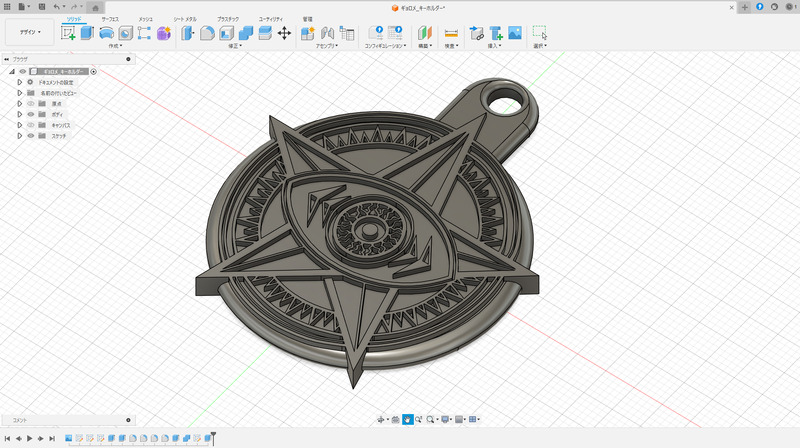800x448 pixels.
Task: Toggle the キャンバス folder eye icon
Action: pyautogui.click(x=30, y=125)
